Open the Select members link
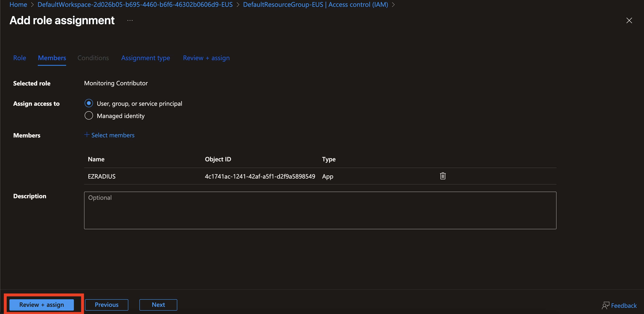This screenshot has height=314, width=644. click(113, 135)
